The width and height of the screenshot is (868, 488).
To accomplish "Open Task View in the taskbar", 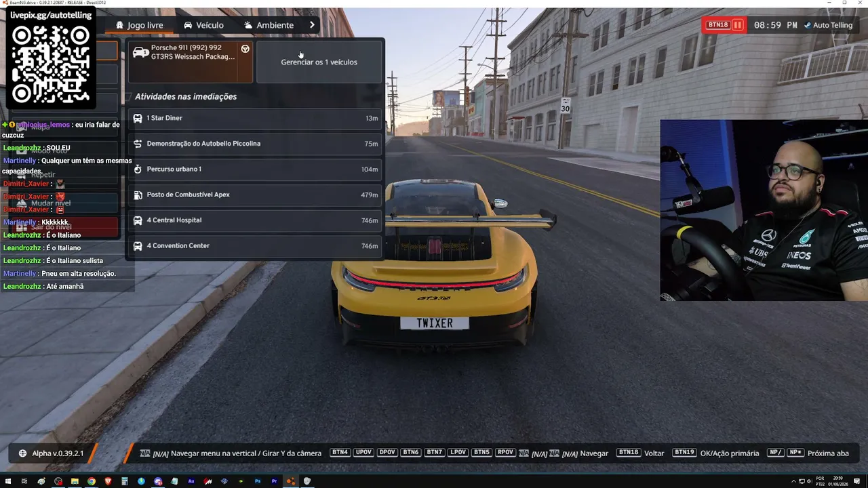I will click(x=24, y=481).
